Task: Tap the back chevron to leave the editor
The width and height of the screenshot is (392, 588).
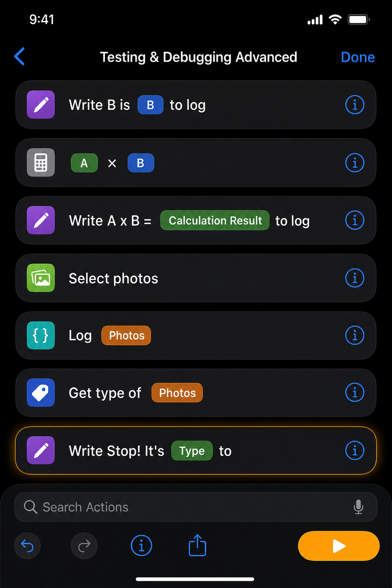Action: pyautogui.click(x=20, y=56)
